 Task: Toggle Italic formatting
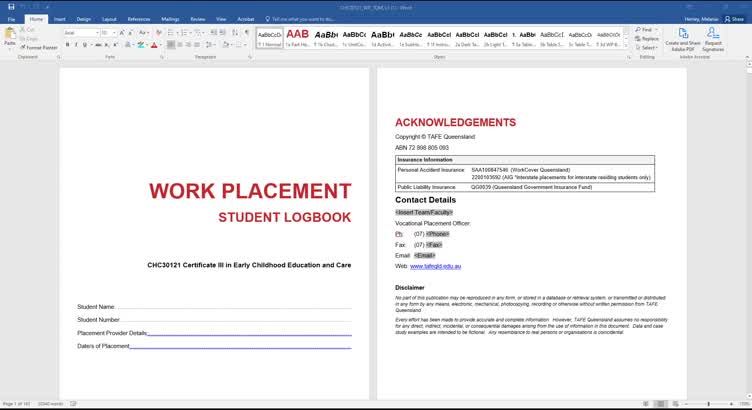point(76,44)
